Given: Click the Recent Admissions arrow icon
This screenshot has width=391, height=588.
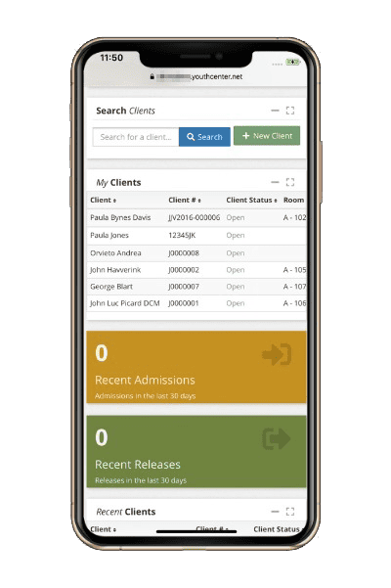Looking at the screenshot, I should (277, 354).
